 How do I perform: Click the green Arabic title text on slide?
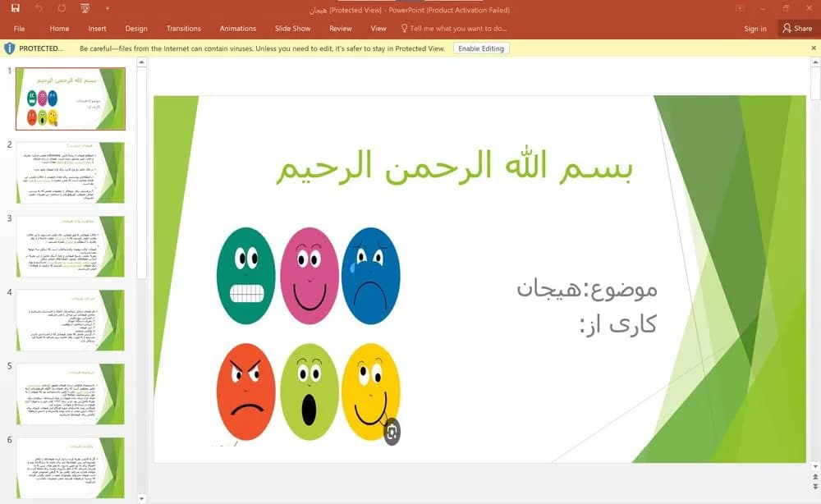tap(455, 167)
